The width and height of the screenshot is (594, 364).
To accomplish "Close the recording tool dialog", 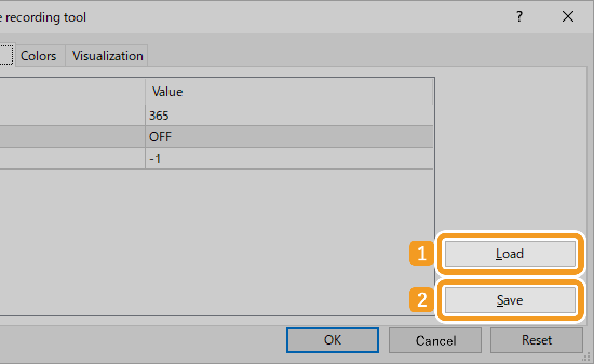I will point(568,17).
